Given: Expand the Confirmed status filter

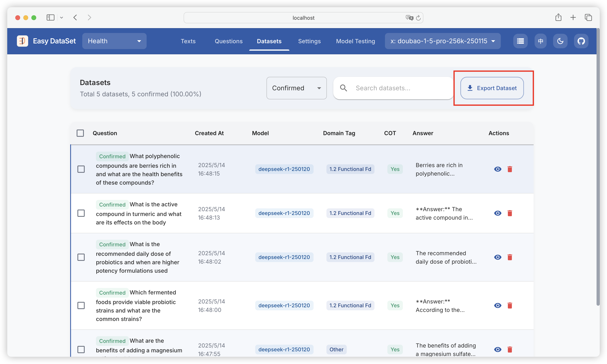Looking at the screenshot, I should [296, 88].
